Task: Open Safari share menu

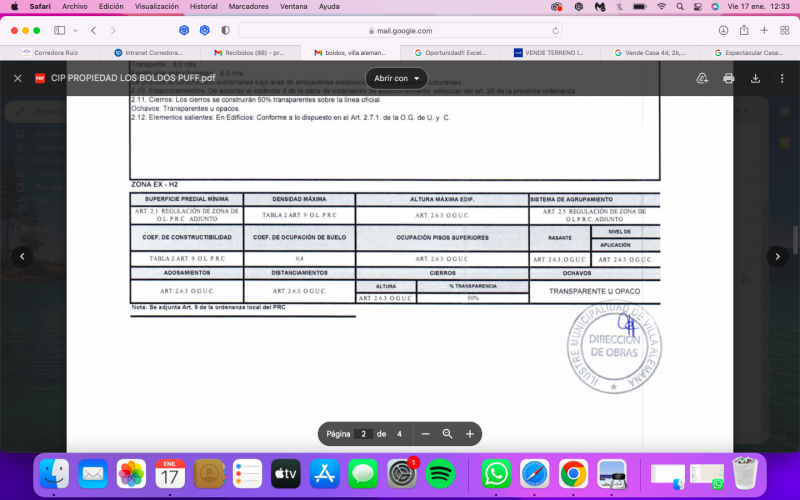Action: pyautogui.click(x=744, y=30)
